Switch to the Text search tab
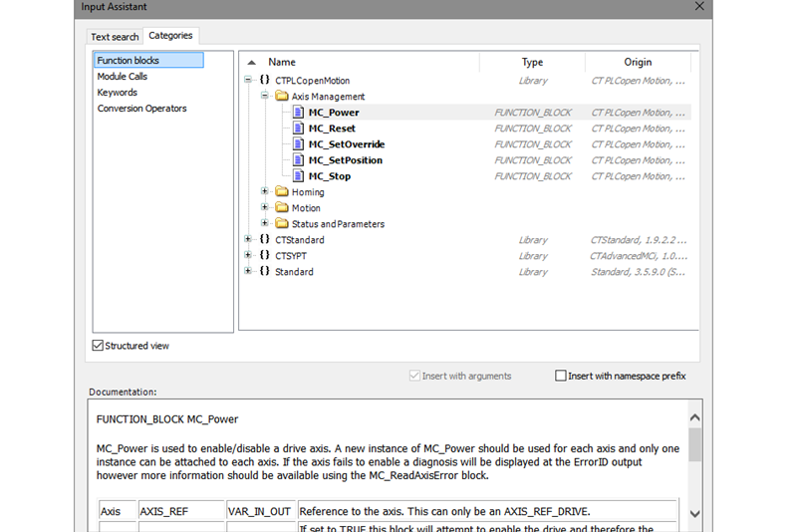This screenshot has height=532, width=797. point(115,37)
